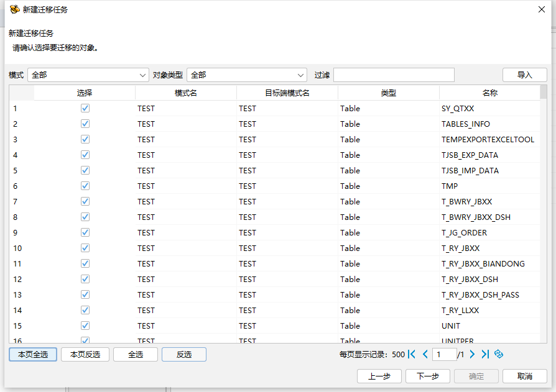Screen dimensions: 556x392
Task: Uncheck the SY_QTXX table row checkbox
Action: (x=85, y=108)
